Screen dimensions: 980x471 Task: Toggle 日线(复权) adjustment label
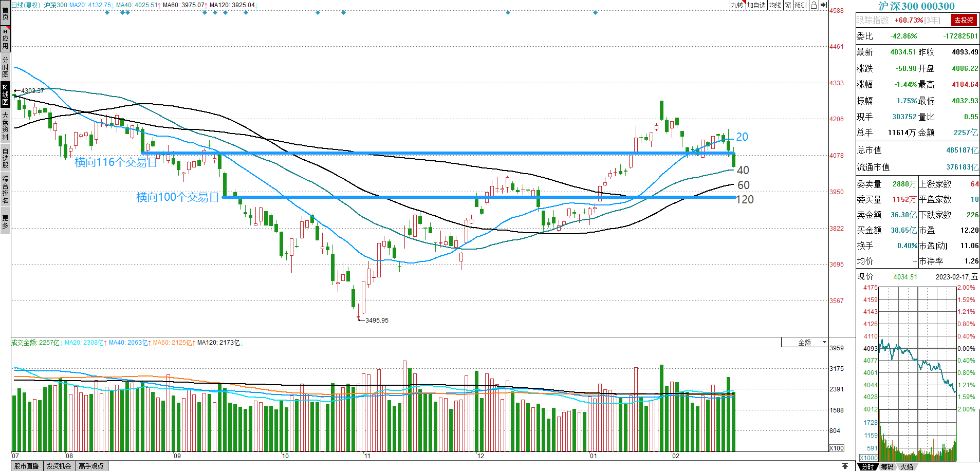(26, 5)
